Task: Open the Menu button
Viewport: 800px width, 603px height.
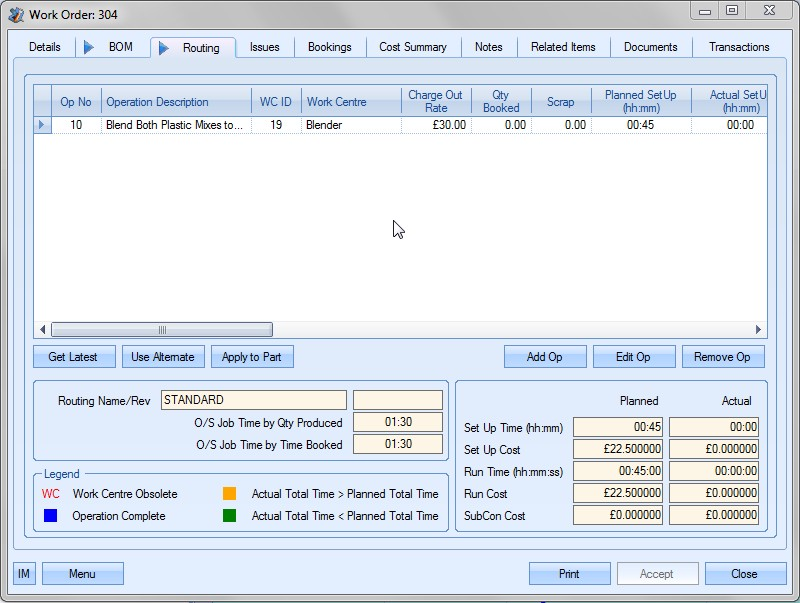Action: pyautogui.click(x=82, y=573)
